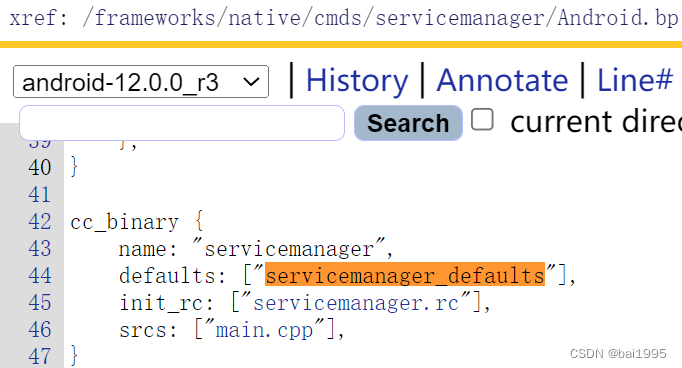
Task: Open cmds in the xref path
Action: coord(338,18)
